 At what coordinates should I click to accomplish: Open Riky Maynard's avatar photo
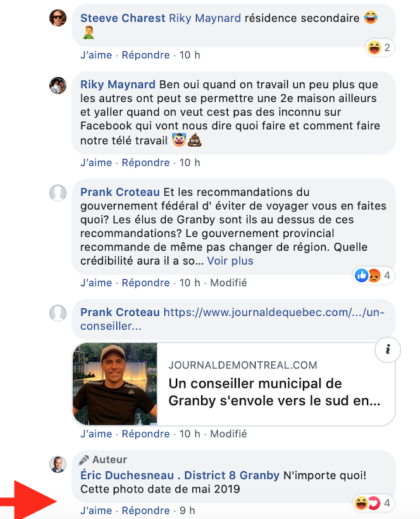tap(58, 85)
